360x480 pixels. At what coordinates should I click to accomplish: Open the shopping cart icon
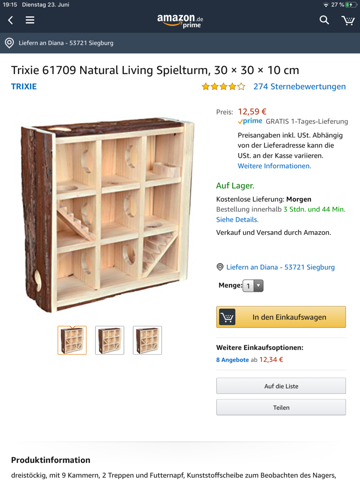348,20
